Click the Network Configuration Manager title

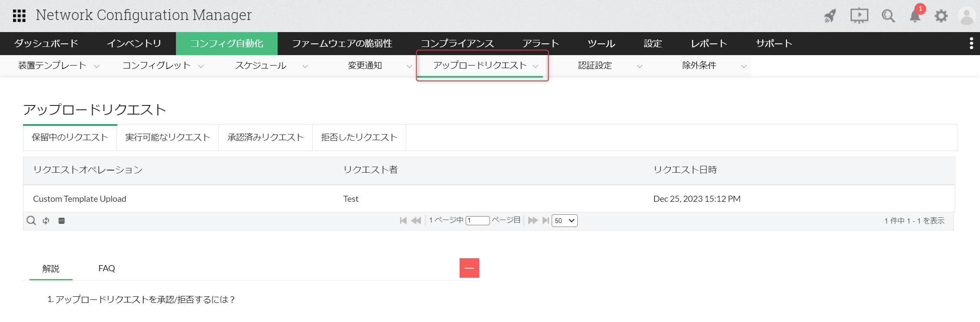144,15
